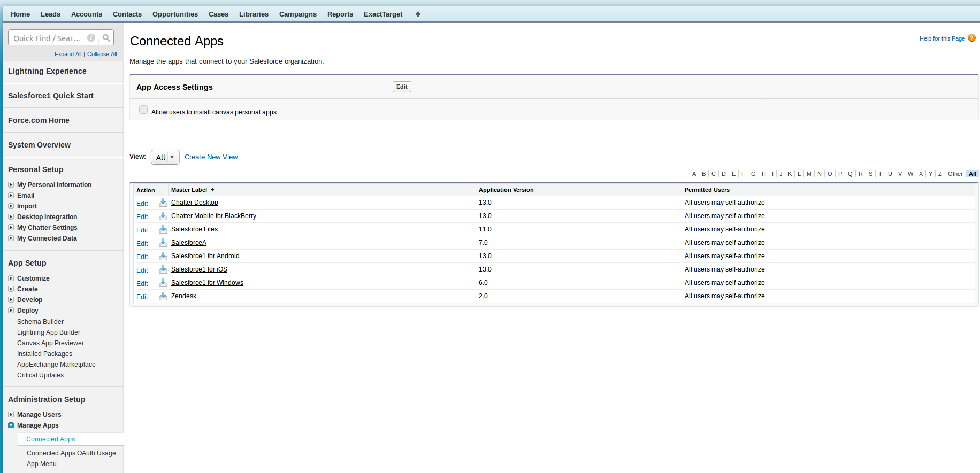The image size is (980, 473).
Task: Click the plus icon in the top tab bar
Action: coord(418,14)
